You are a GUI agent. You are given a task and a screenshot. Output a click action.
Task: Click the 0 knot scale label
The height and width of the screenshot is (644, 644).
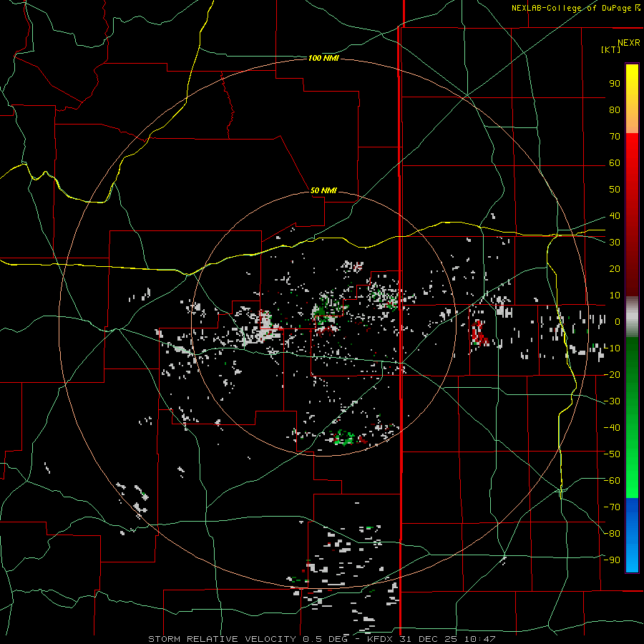coord(617,322)
